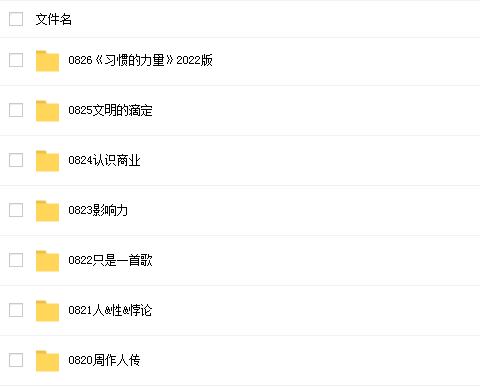Image resolution: width=480 pixels, height=387 pixels.
Task: Open the 0825文明的滴定 folder name link
Action: (110, 110)
